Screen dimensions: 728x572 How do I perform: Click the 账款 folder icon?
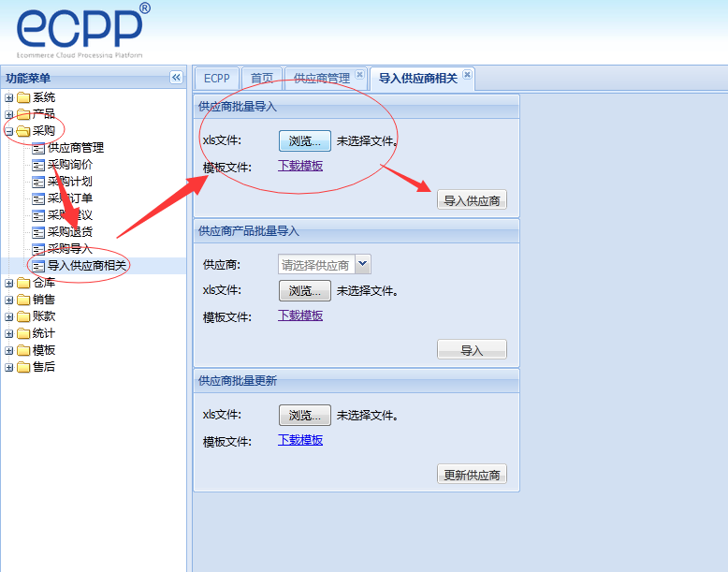(x=23, y=317)
